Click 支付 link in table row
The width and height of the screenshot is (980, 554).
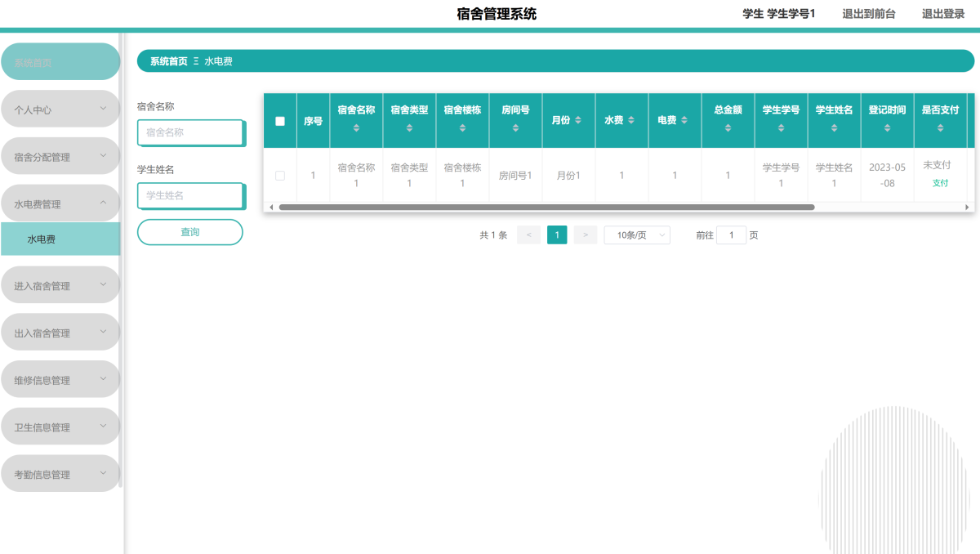pos(940,183)
